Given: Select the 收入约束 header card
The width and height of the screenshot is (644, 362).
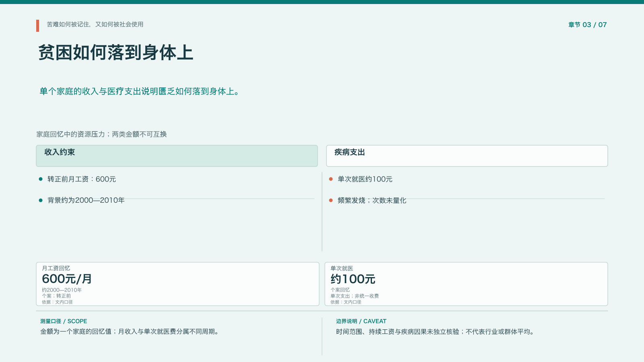Looking at the screenshot, I should [177, 156].
